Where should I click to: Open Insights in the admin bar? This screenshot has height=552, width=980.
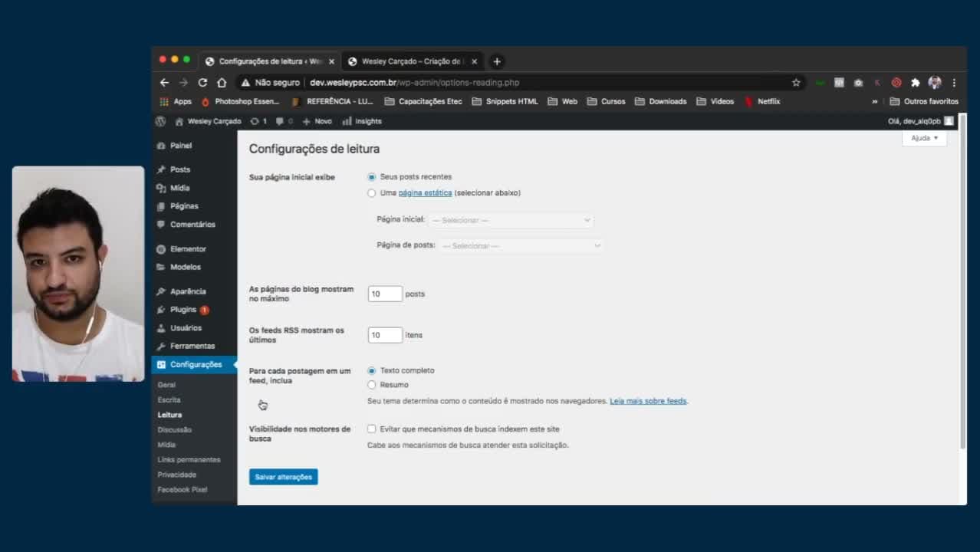[362, 121]
